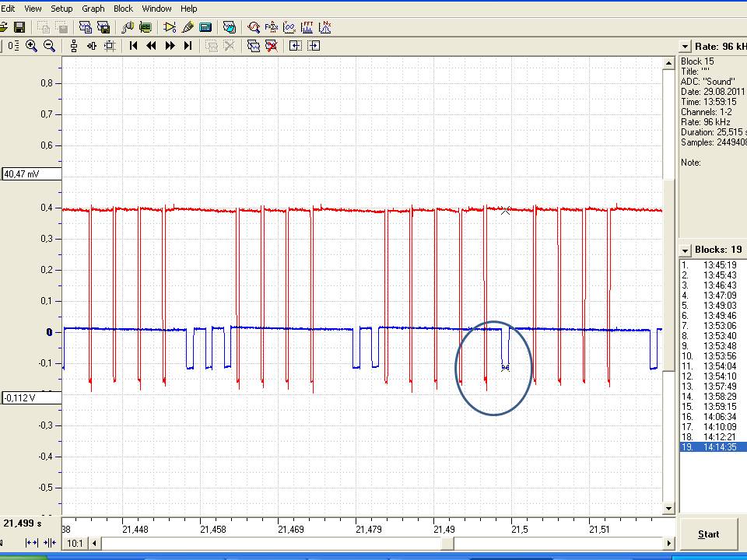Click the plug connection icon

pos(127,27)
